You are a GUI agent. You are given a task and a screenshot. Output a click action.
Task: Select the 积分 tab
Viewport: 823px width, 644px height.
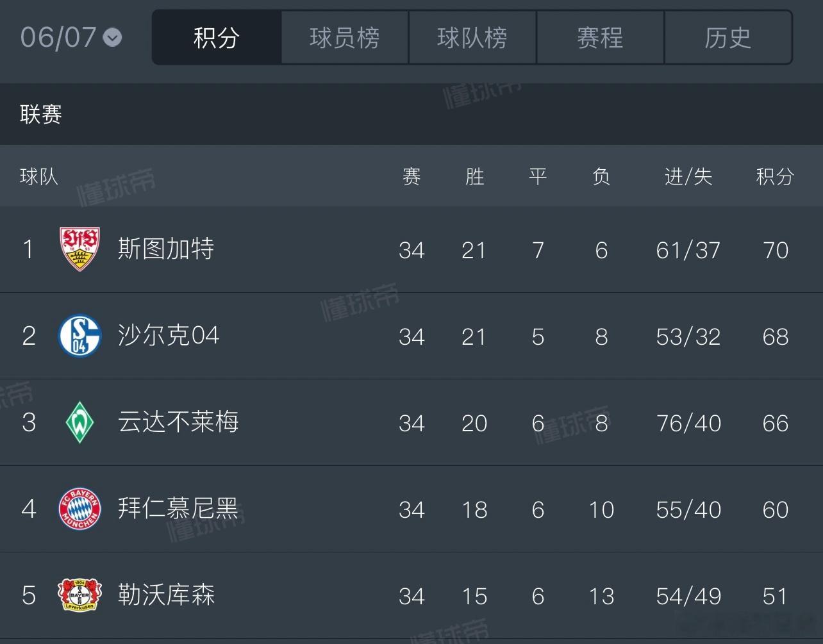pyautogui.click(x=217, y=37)
